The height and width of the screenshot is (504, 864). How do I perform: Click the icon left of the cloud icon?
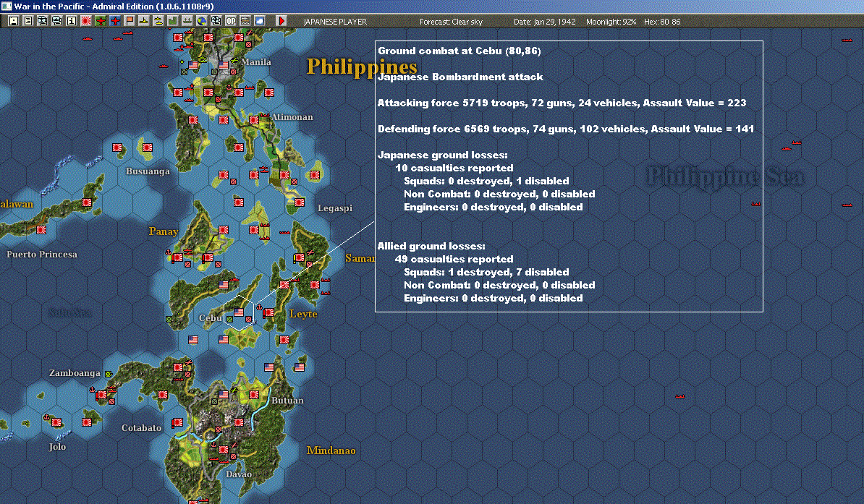tap(245, 21)
